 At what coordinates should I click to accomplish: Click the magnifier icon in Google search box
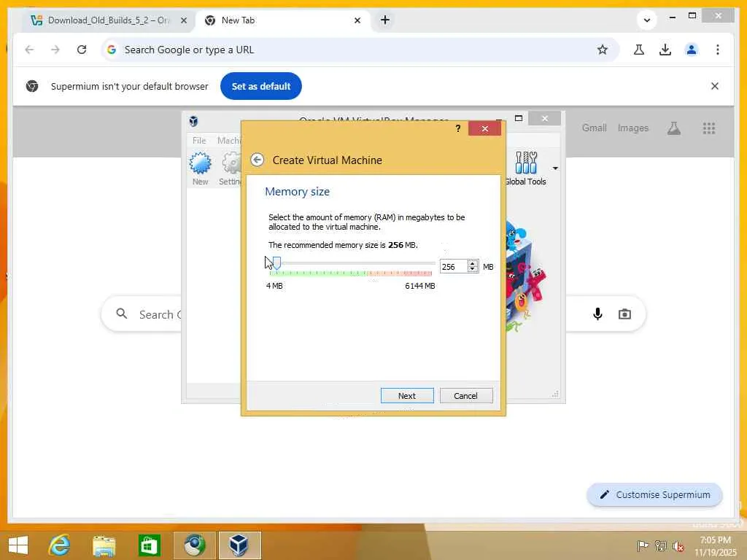122,314
